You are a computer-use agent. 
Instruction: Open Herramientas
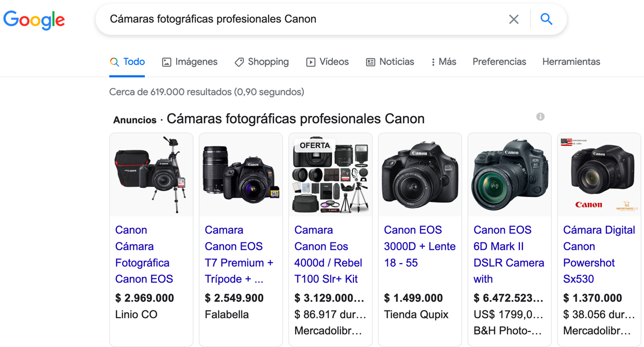[x=571, y=62]
